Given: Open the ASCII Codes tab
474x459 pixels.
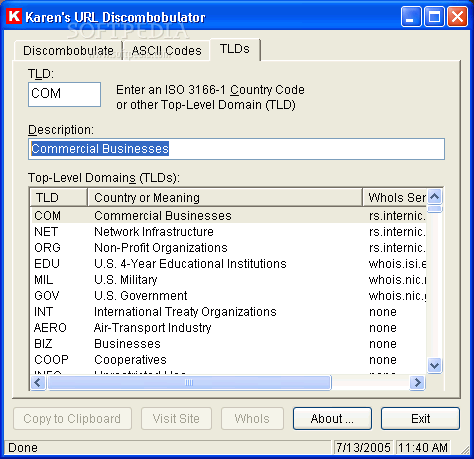Looking at the screenshot, I should point(166,51).
